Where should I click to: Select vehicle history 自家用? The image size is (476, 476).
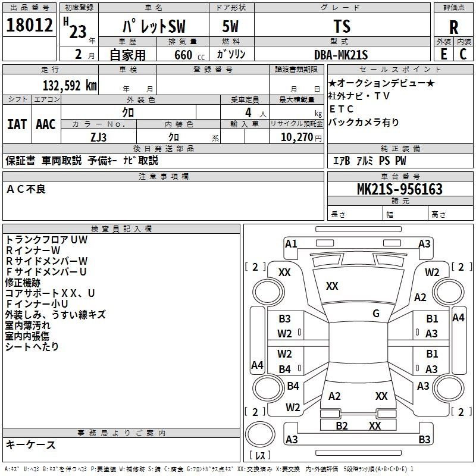(127, 55)
